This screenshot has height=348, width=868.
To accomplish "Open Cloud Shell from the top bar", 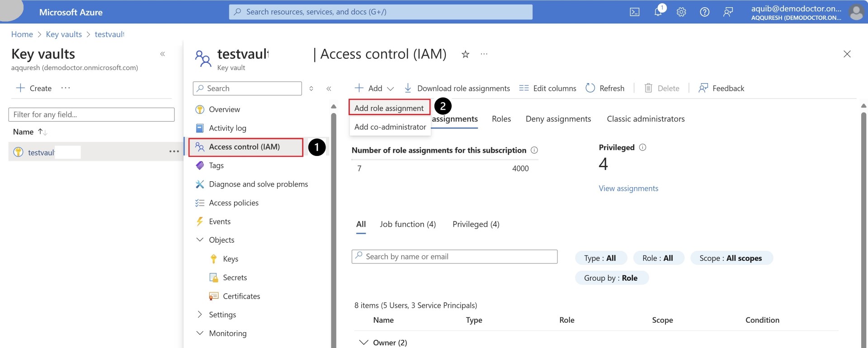I will 635,12.
